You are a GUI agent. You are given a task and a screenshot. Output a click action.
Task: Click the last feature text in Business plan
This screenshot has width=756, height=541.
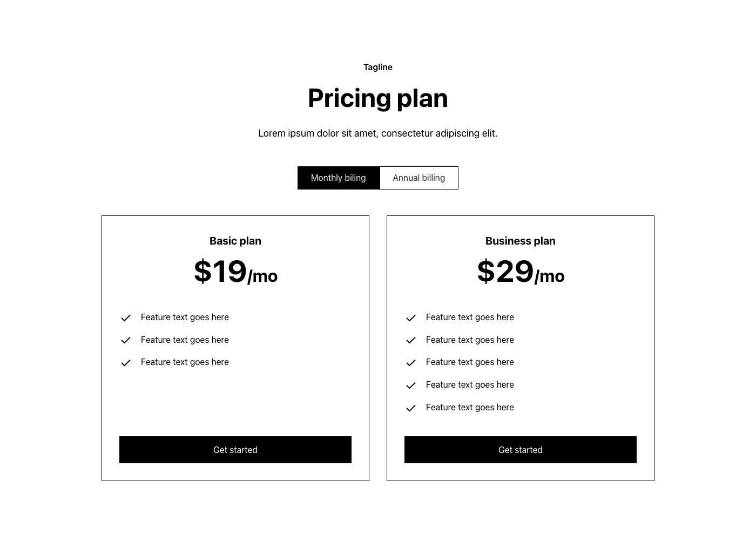click(x=470, y=408)
